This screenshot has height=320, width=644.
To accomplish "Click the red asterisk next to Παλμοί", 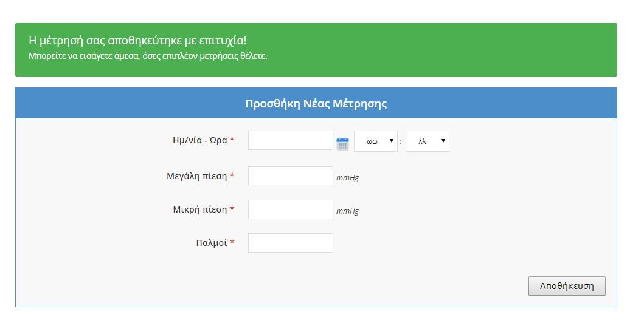I will pyautogui.click(x=232, y=243).
